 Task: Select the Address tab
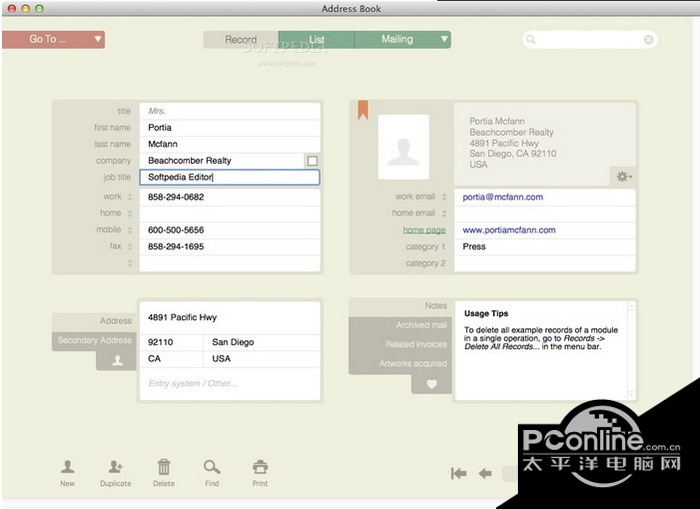(x=94, y=321)
